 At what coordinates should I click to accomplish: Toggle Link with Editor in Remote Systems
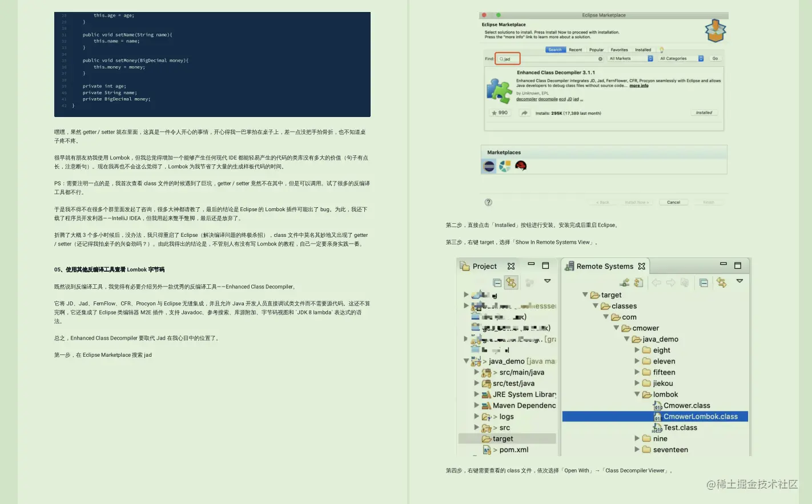click(x=722, y=283)
